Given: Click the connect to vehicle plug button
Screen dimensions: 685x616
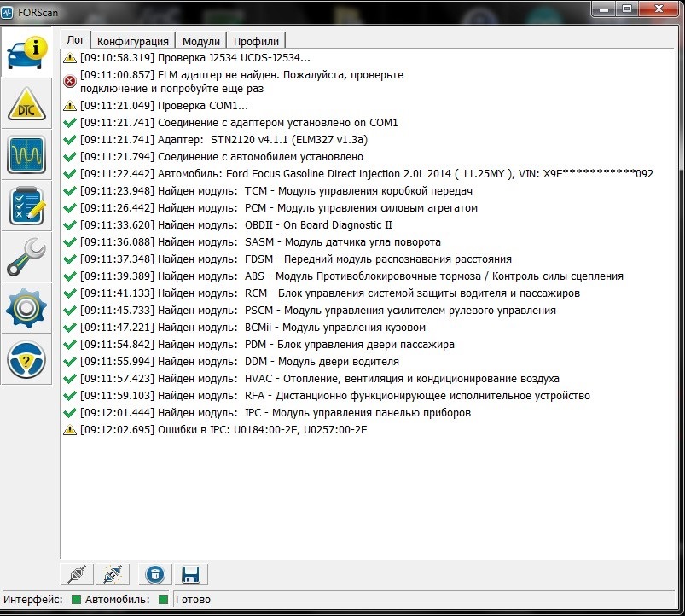Looking at the screenshot, I should click(x=77, y=574).
